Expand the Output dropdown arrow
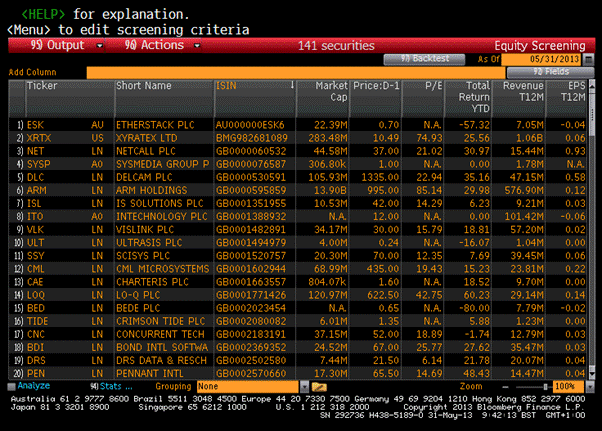602x431 pixels. click(100, 46)
